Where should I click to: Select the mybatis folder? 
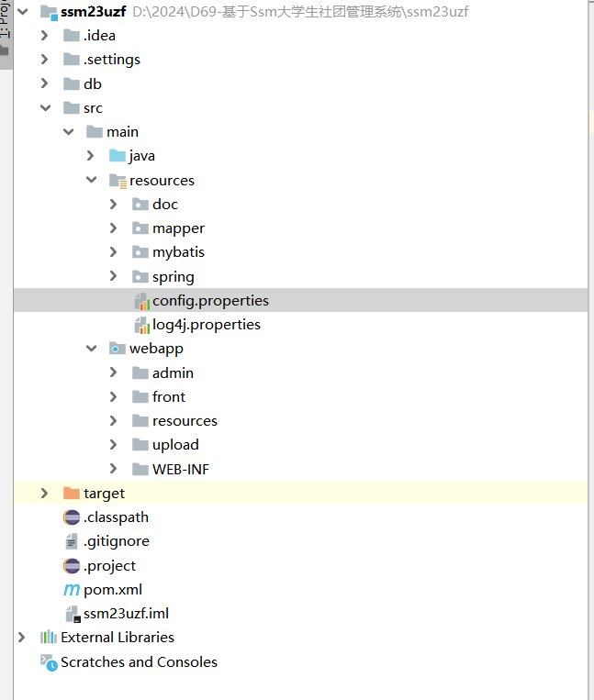coord(178,252)
